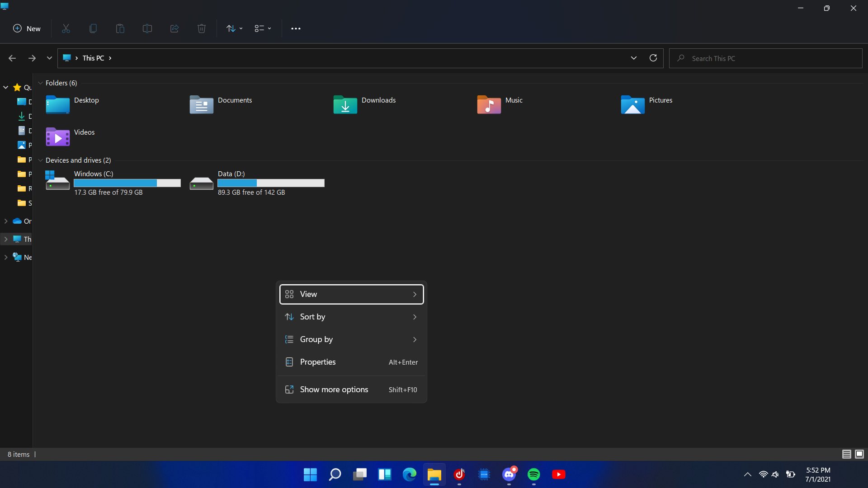
Task: Open clock and date 5:52 PM
Action: [818, 474]
